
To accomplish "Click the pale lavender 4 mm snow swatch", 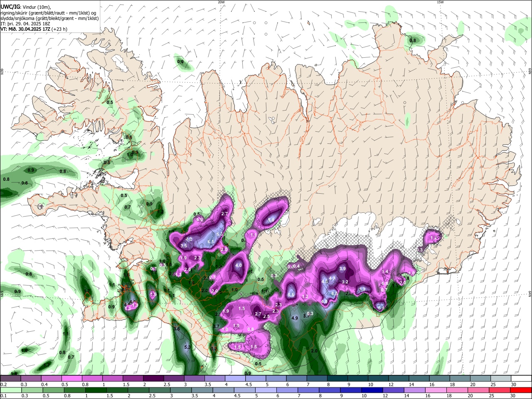I will coord(235,378).
